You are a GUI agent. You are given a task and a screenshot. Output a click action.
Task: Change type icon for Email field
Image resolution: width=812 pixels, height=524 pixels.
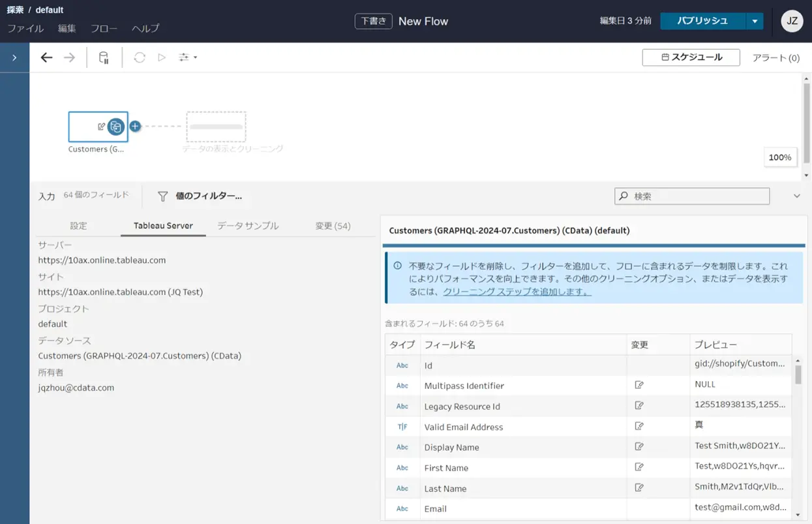point(402,508)
